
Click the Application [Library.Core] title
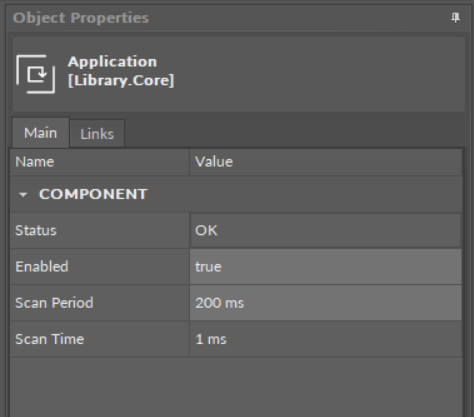point(121,71)
